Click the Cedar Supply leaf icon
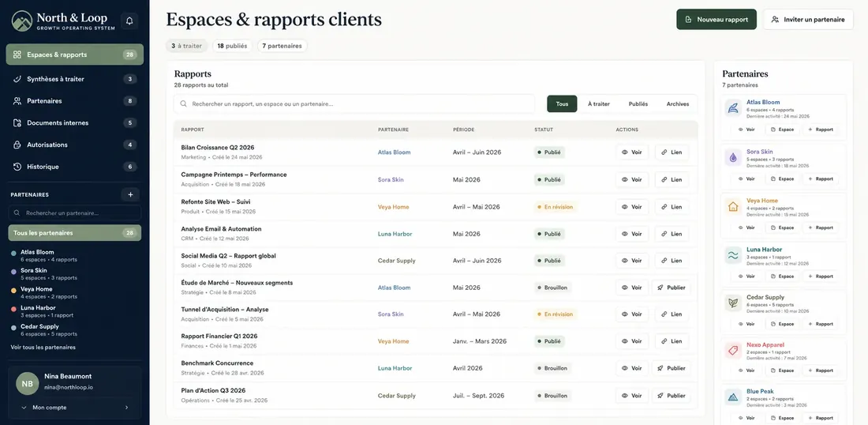 [x=734, y=303]
